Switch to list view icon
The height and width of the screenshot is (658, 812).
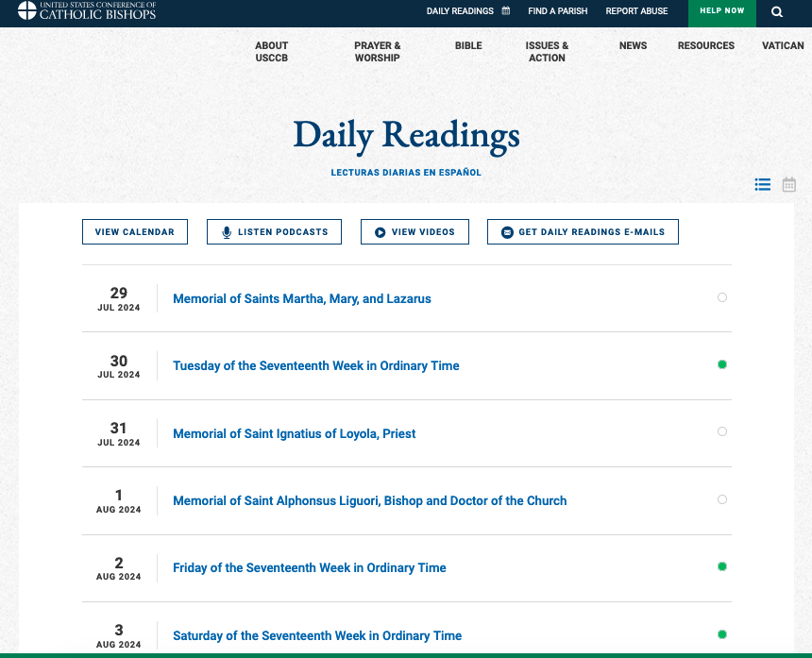click(762, 184)
